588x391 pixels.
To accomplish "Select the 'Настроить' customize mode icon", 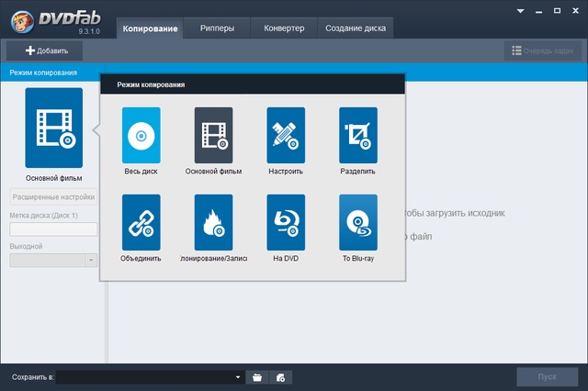I will coord(286,135).
